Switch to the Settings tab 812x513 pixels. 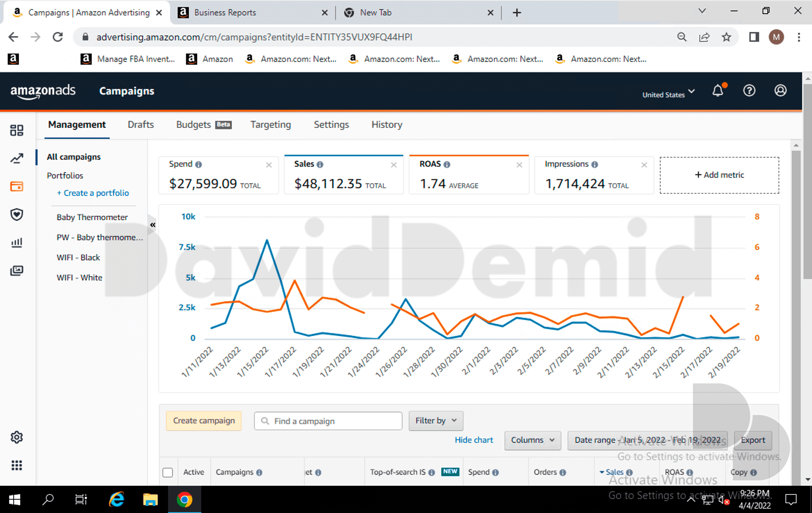tap(331, 125)
